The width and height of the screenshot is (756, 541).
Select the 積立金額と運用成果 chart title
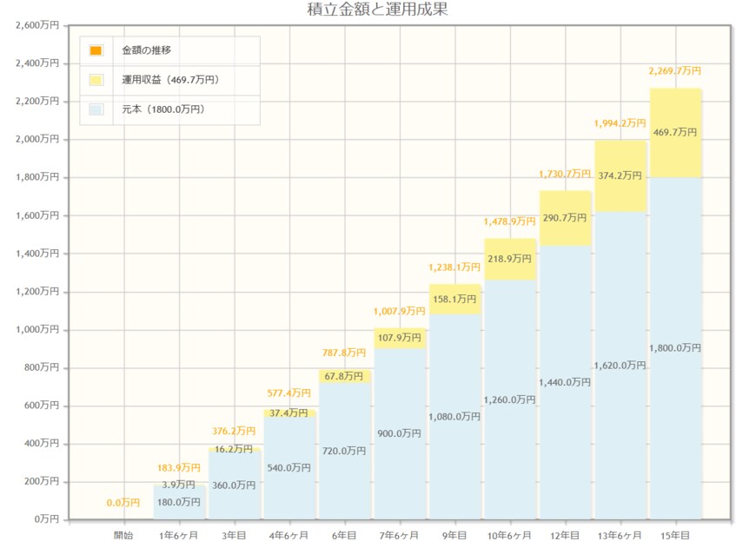pos(377,12)
